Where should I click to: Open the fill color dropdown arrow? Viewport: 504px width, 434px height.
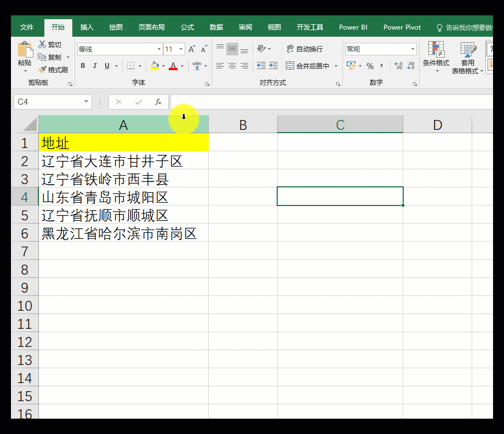click(162, 66)
